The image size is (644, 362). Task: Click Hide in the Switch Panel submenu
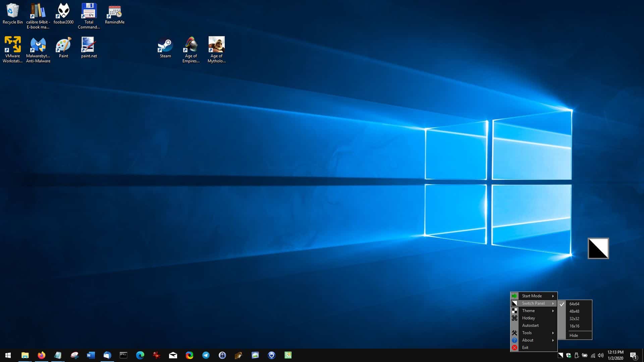click(574, 336)
